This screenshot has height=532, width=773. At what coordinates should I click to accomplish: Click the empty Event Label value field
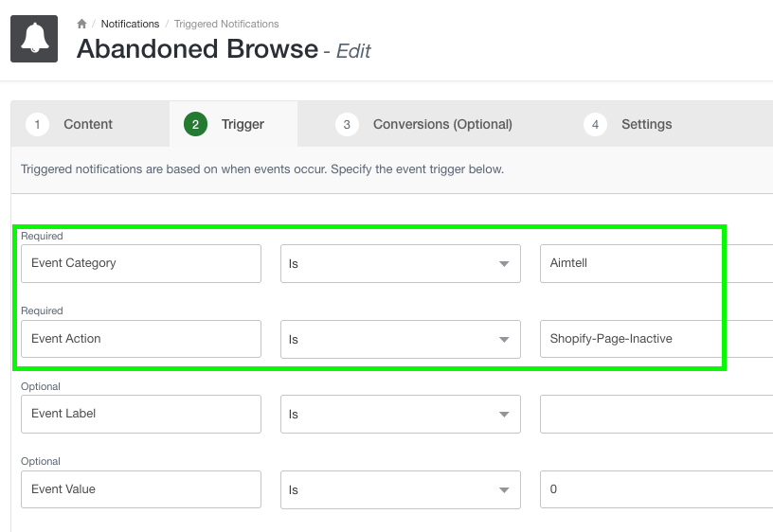[x=656, y=414]
